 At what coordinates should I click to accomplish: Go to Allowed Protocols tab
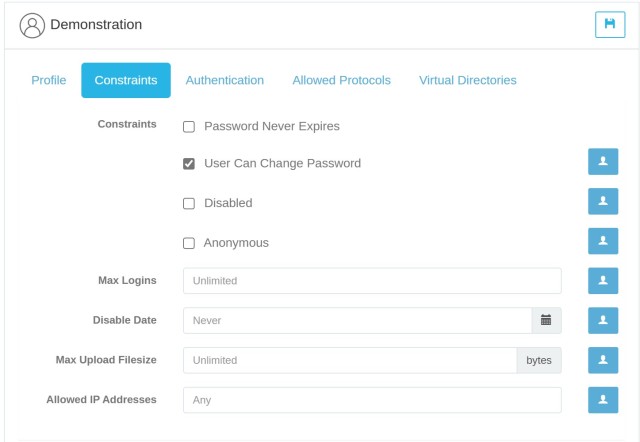coord(341,80)
